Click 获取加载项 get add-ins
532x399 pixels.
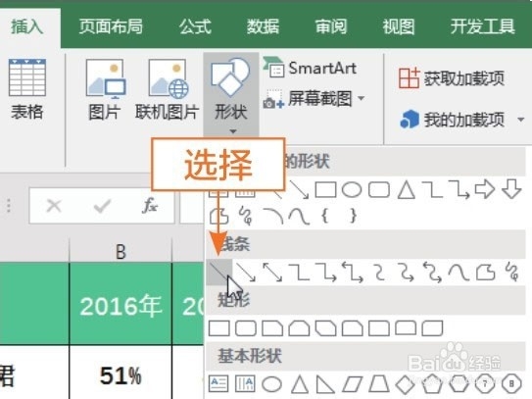452,78
